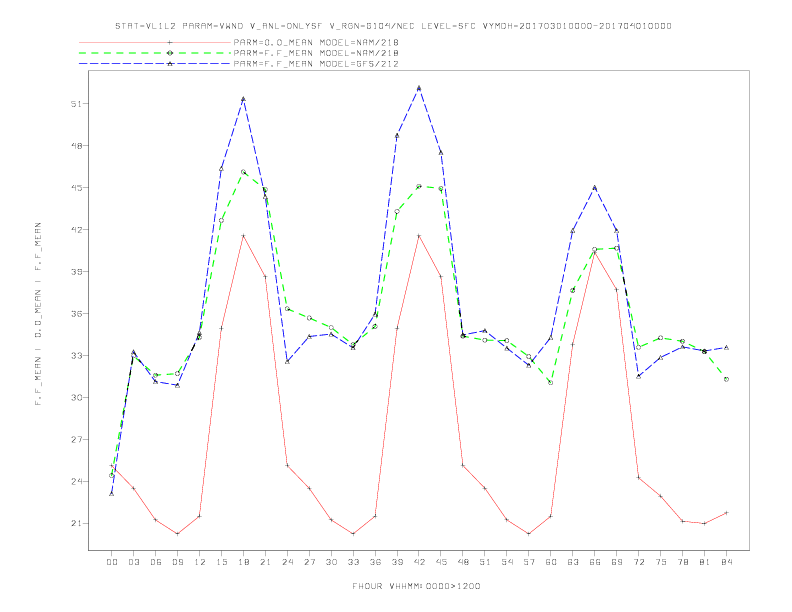Click the chart title starting with STAT=VL1L2

click(393, 26)
